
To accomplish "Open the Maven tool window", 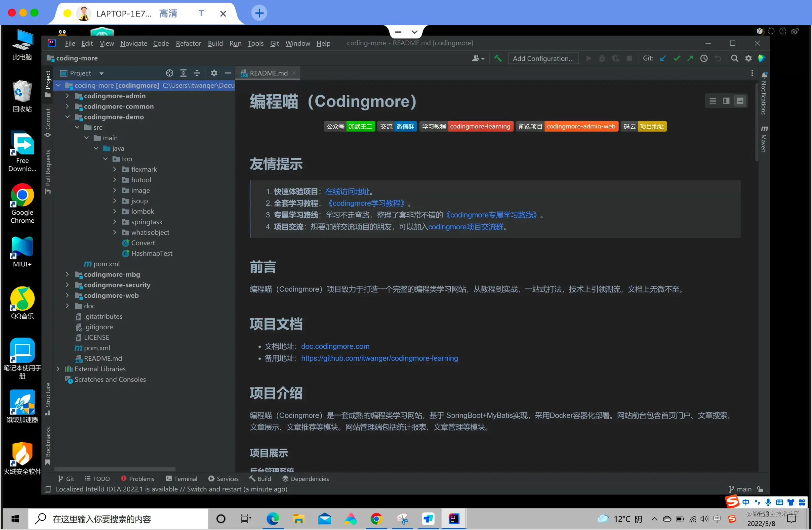I will (x=764, y=139).
